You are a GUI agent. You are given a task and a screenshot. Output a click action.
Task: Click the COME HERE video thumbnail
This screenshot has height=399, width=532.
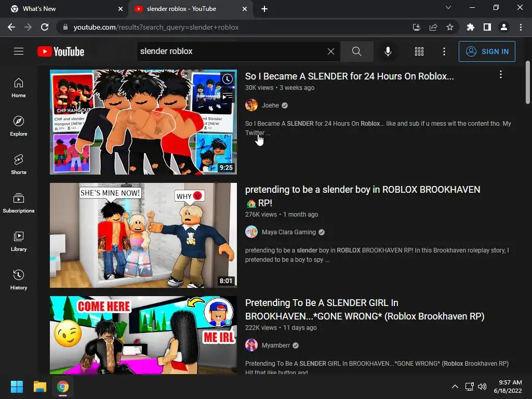[143, 335]
